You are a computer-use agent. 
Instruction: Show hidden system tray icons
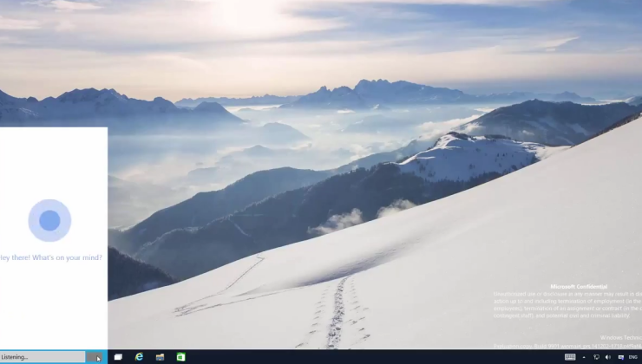tap(584, 357)
